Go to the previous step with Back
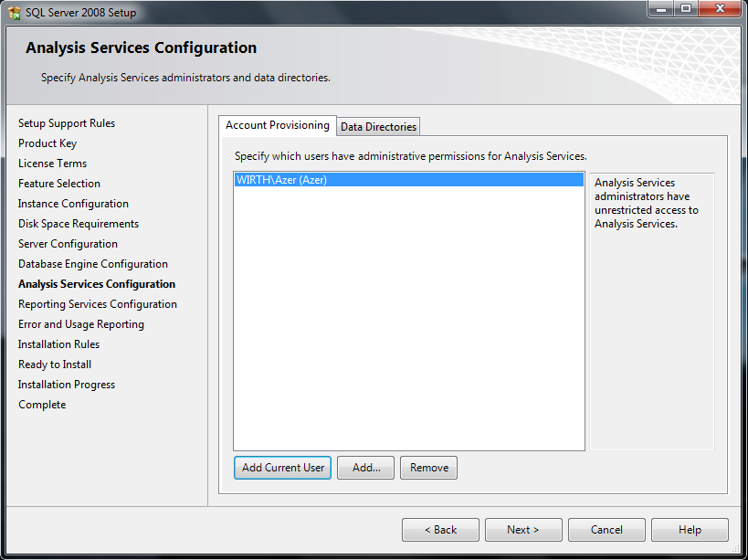 point(441,530)
